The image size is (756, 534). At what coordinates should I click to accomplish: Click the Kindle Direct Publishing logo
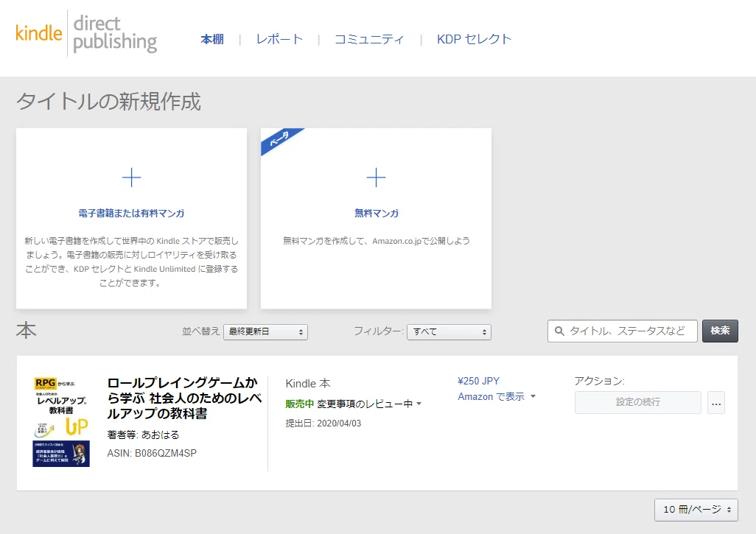click(86, 33)
